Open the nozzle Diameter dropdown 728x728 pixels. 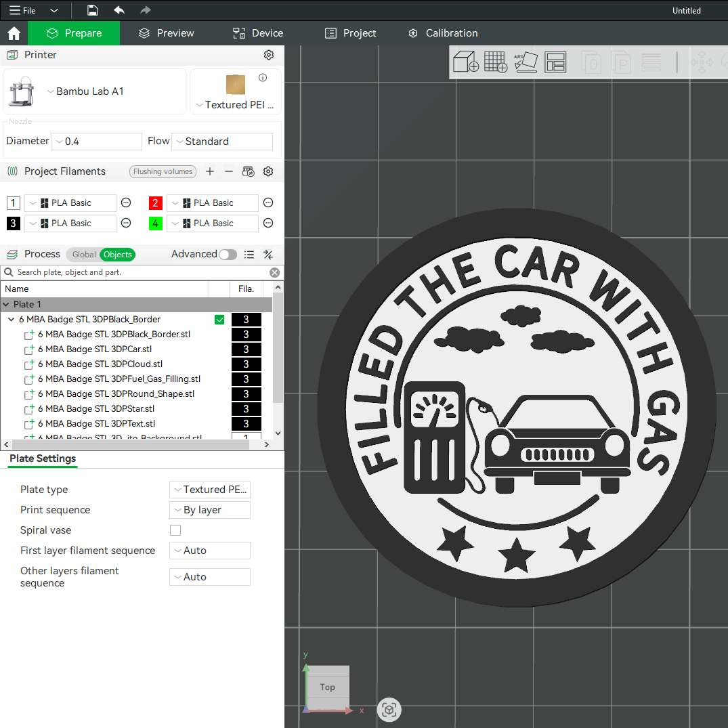point(96,142)
